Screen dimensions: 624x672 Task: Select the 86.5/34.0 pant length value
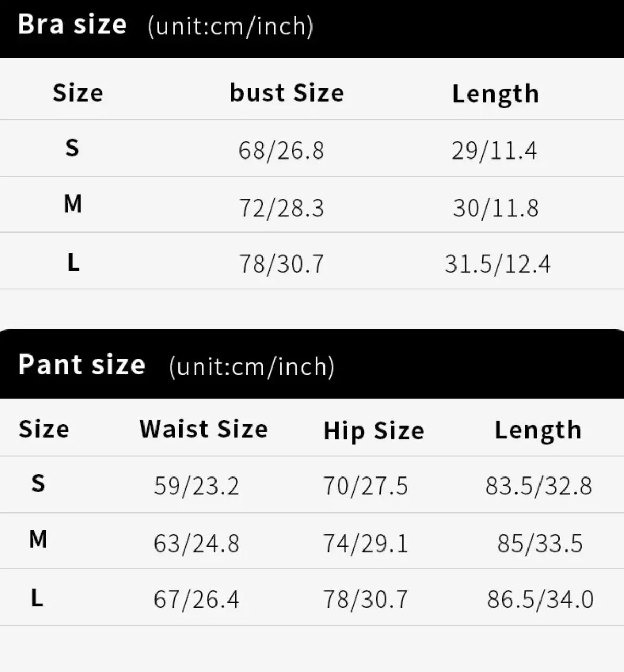[540, 600]
